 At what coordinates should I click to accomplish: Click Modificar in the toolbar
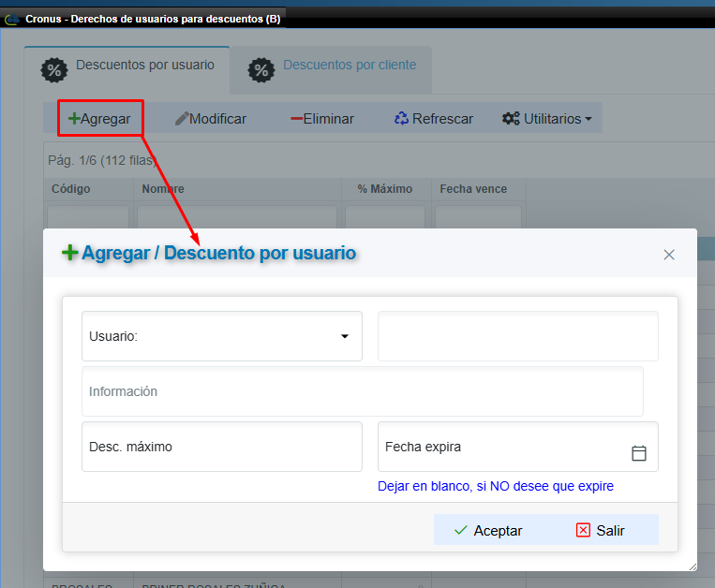(211, 118)
